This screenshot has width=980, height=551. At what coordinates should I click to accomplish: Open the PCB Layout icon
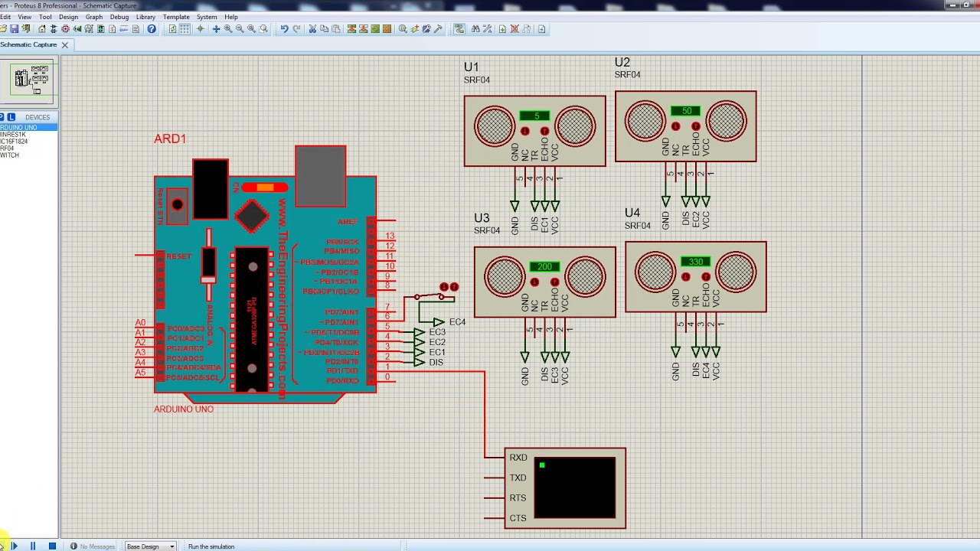(65, 29)
